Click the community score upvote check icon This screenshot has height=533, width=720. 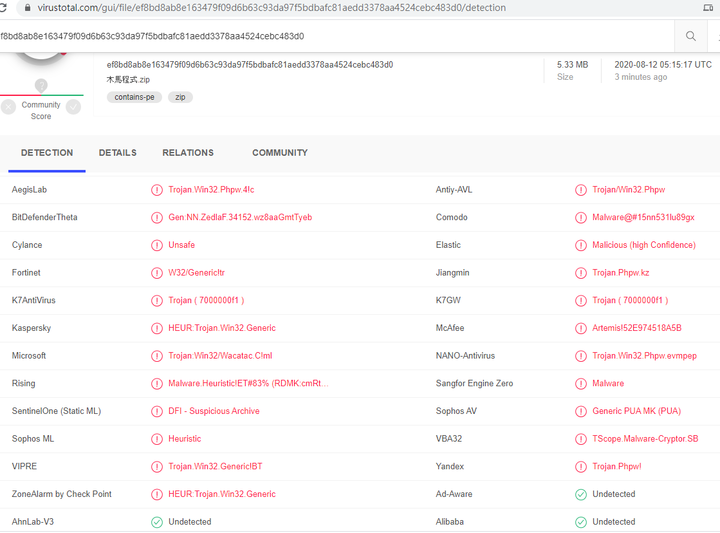pyautogui.click(x=73, y=107)
